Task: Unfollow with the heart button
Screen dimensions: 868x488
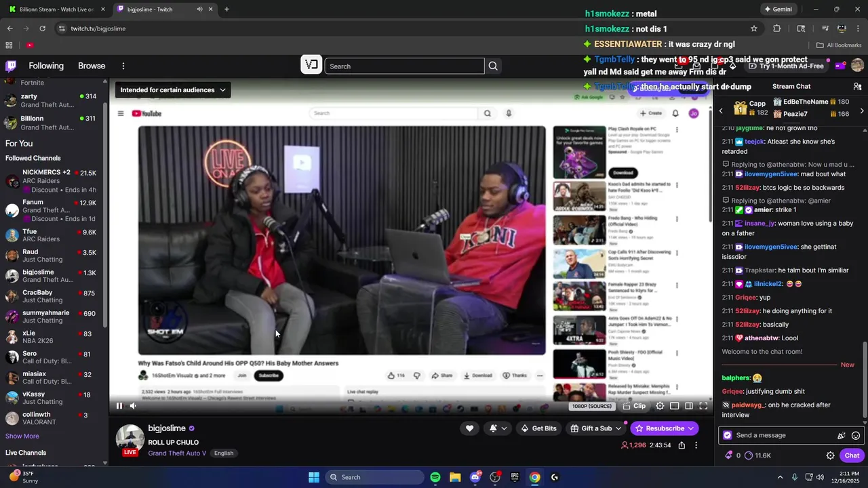Action: [469, 428]
